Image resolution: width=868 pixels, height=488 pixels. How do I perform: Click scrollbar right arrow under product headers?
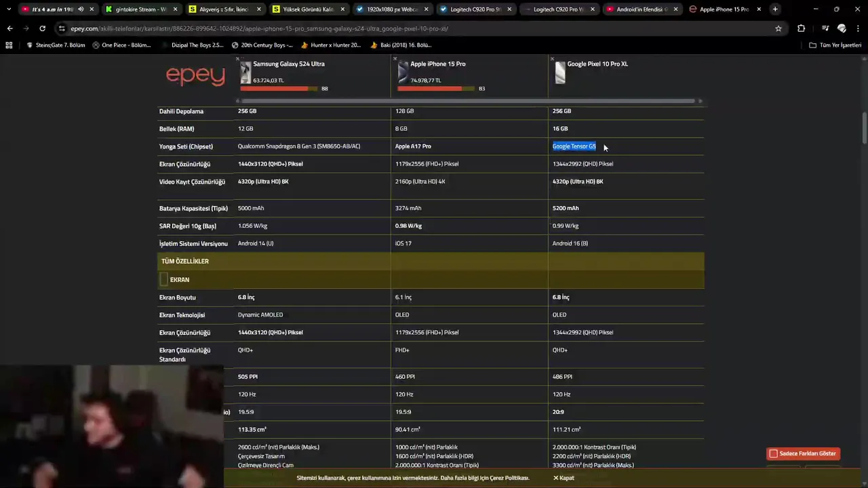(x=700, y=101)
